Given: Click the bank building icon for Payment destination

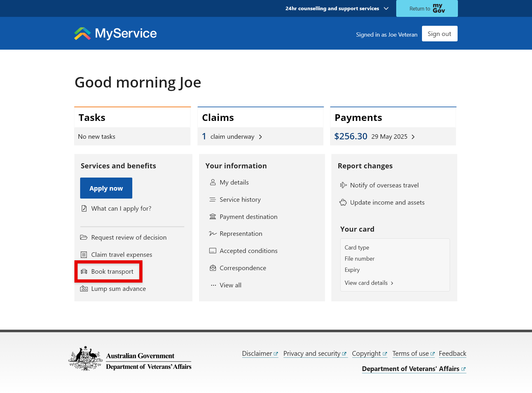Looking at the screenshot, I should click(213, 217).
